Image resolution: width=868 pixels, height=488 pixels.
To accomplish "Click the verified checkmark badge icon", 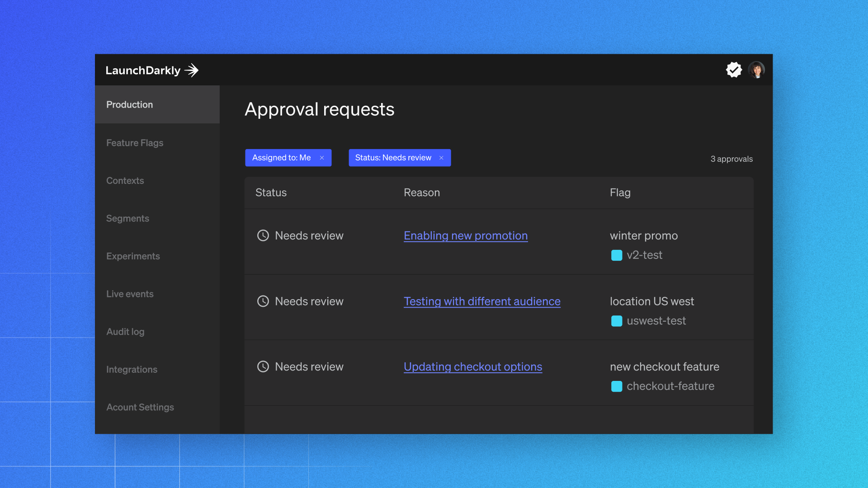I will click(734, 70).
